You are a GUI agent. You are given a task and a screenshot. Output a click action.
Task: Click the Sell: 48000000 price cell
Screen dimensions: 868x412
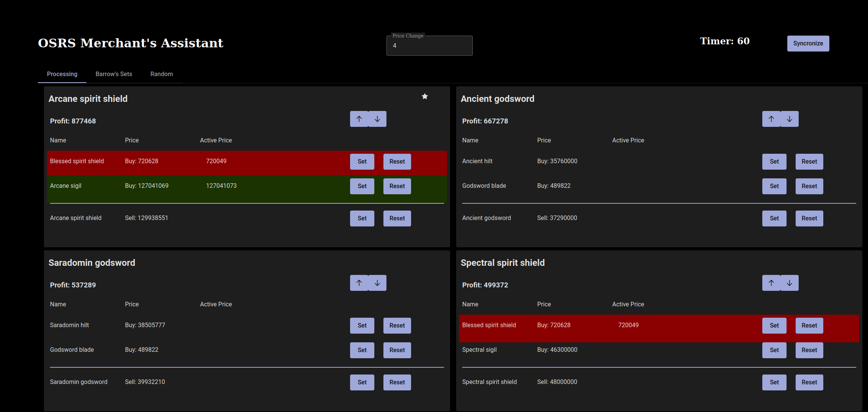pyautogui.click(x=557, y=382)
